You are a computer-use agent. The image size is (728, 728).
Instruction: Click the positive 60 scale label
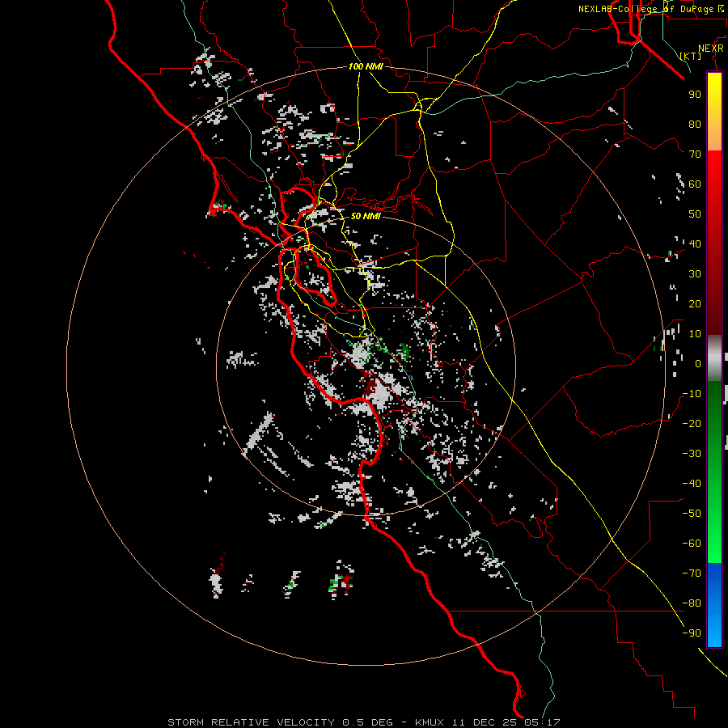[695, 184]
